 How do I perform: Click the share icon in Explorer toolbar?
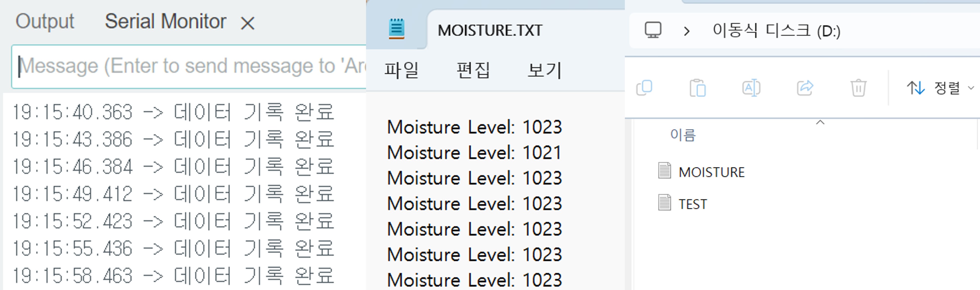tap(805, 88)
